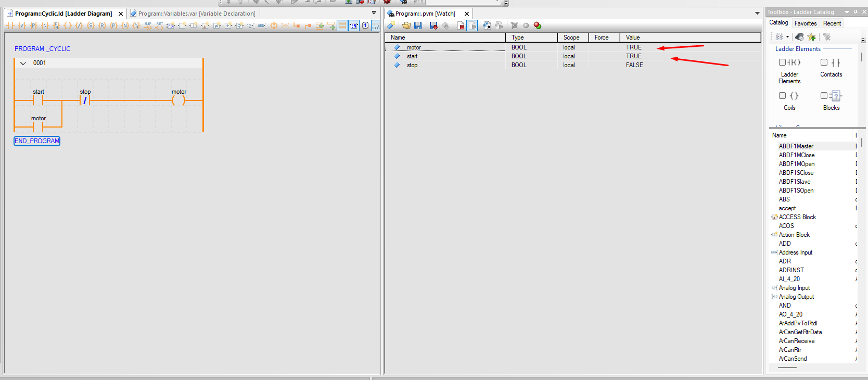Open the Toolbox panel options dropdown
The width and height of the screenshot is (868, 380).
847,12
